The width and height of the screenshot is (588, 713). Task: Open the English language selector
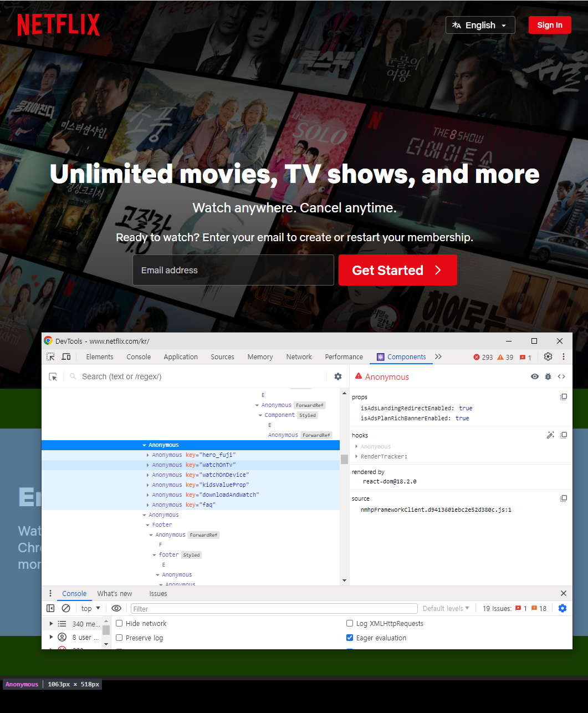click(480, 25)
